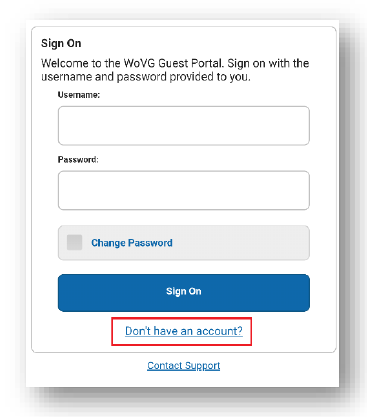Select the text box beneath the Username label

tap(184, 126)
